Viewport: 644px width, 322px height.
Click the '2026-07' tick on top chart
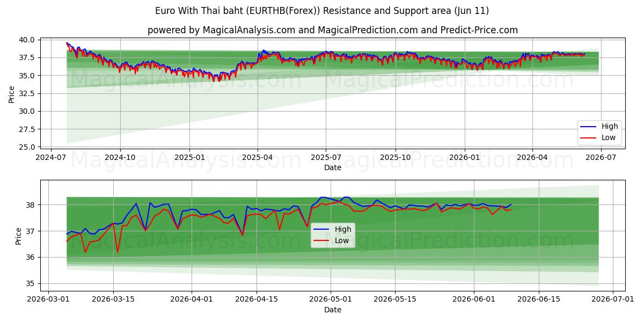tap(600, 157)
